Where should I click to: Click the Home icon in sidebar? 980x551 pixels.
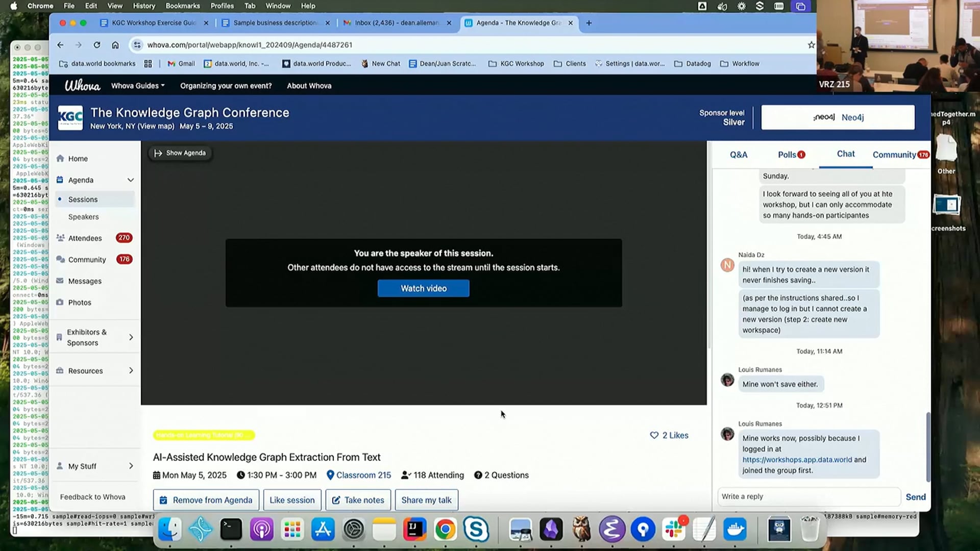(x=60, y=159)
